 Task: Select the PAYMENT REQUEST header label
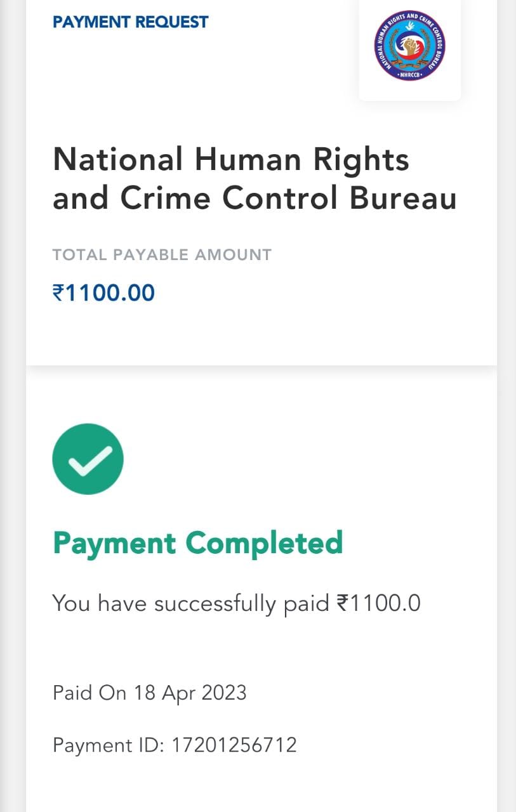coord(130,22)
